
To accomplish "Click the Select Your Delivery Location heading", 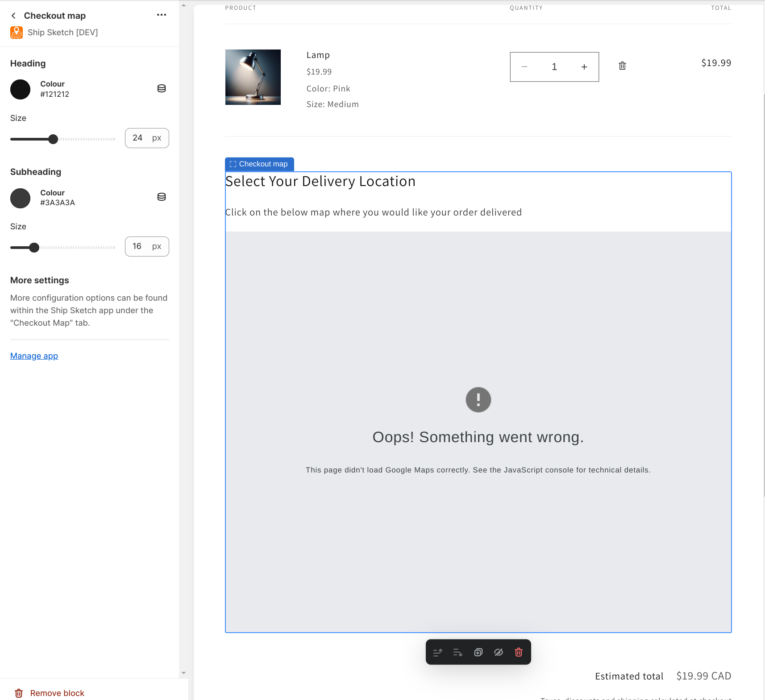I will coord(320,182).
